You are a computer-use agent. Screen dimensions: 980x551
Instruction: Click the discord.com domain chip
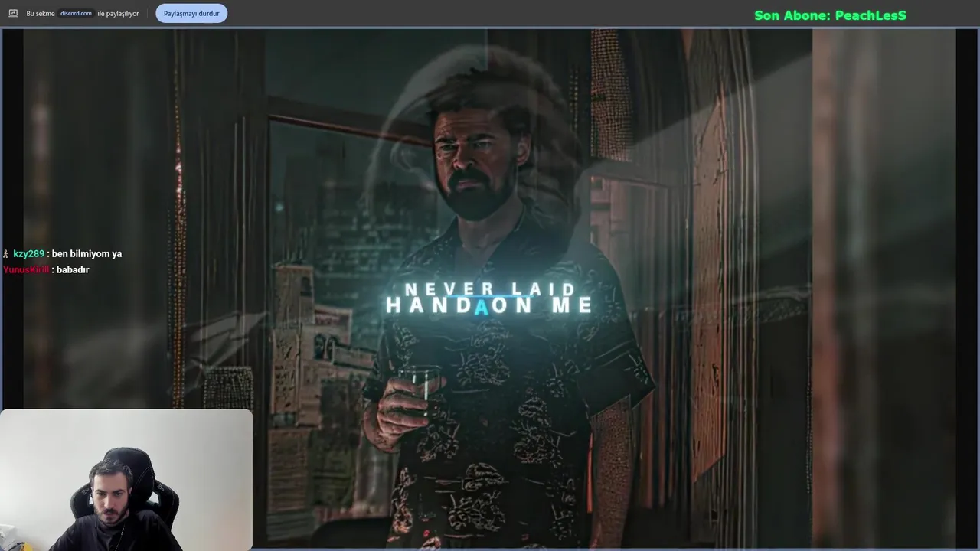[x=76, y=13]
